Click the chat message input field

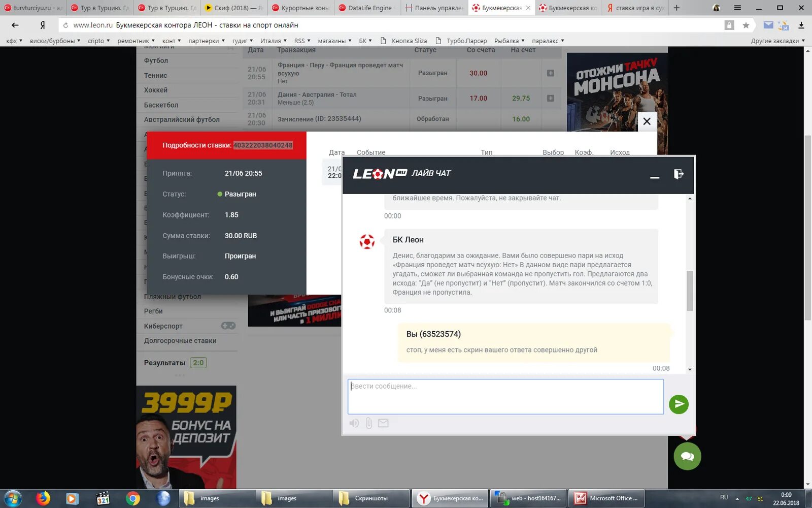(x=505, y=397)
